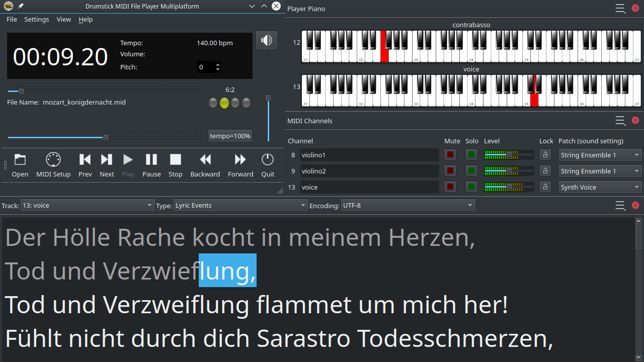The image size is (644, 362).
Task: Lock the patch for violino2
Action: click(x=545, y=171)
